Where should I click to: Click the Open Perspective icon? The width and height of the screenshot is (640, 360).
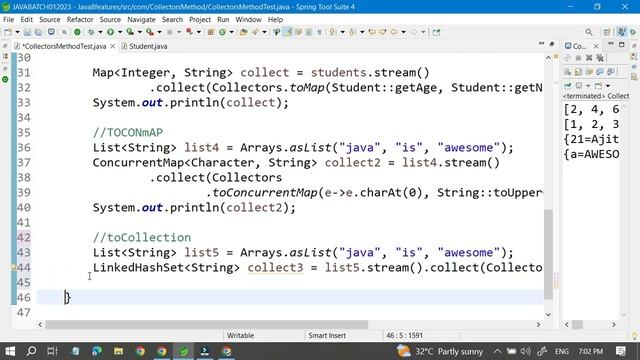tap(607, 32)
